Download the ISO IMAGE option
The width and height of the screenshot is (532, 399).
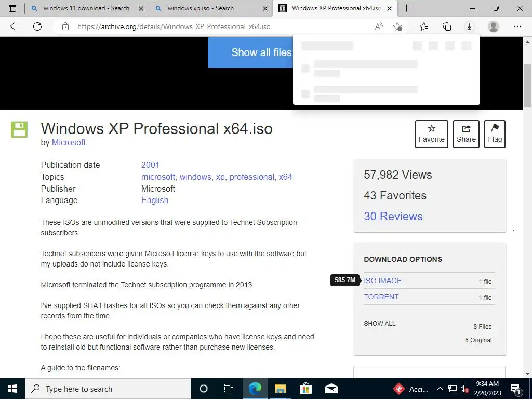tap(382, 281)
